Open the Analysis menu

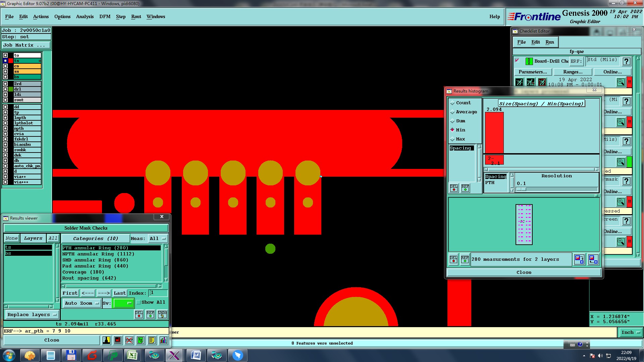(85, 16)
